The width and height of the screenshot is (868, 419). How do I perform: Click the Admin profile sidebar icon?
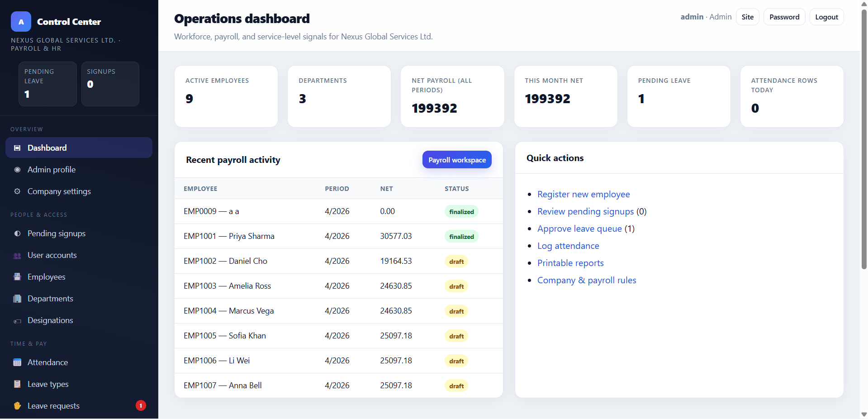point(17,170)
